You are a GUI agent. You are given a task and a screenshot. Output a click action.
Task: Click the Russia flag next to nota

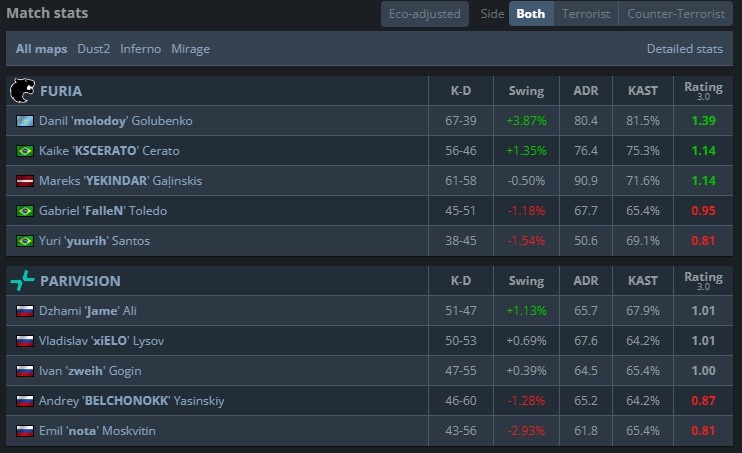(x=26, y=431)
